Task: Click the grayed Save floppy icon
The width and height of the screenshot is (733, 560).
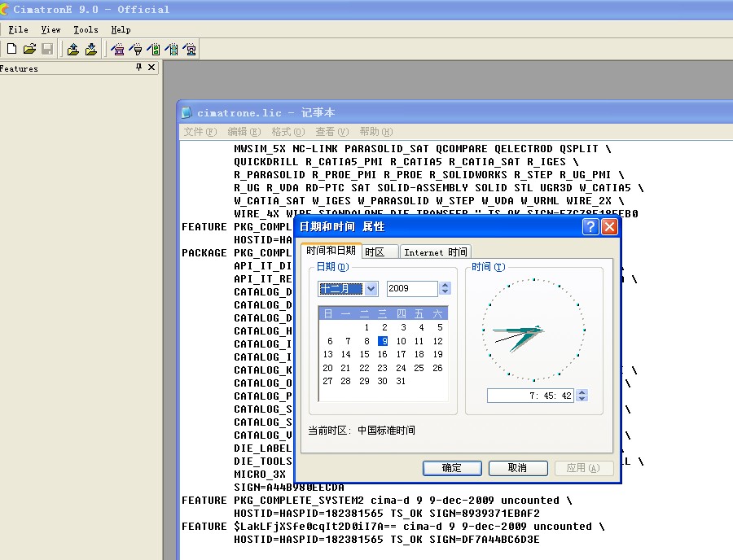Action: tap(47, 49)
